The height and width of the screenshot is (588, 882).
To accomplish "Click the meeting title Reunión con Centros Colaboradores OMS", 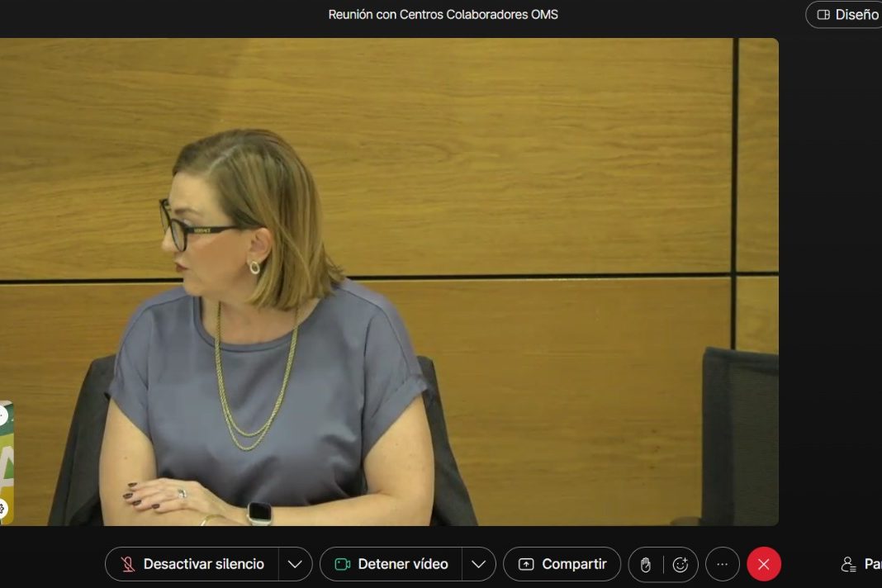I will [x=443, y=14].
